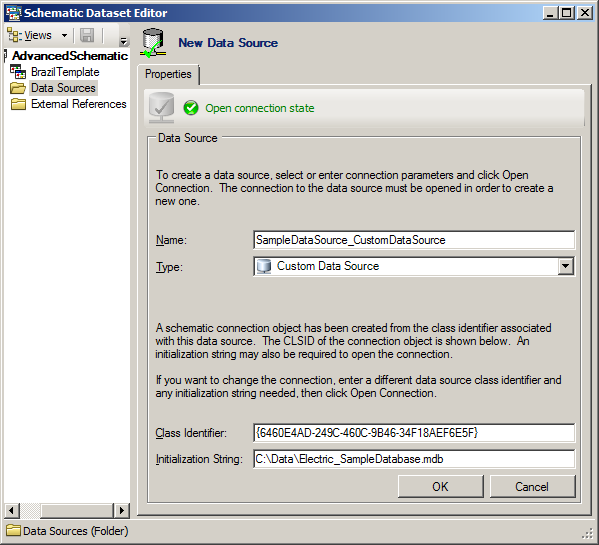
Task: Click into the Name input field
Action: tap(414, 240)
